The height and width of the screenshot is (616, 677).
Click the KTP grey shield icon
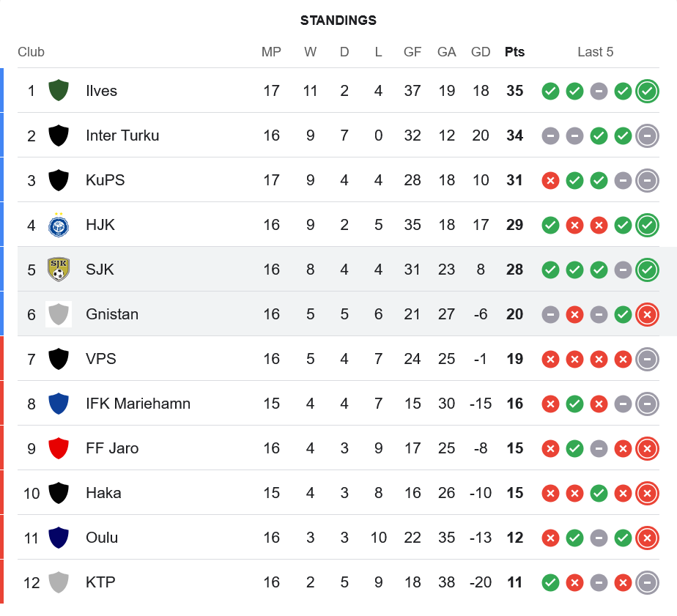point(59,582)
